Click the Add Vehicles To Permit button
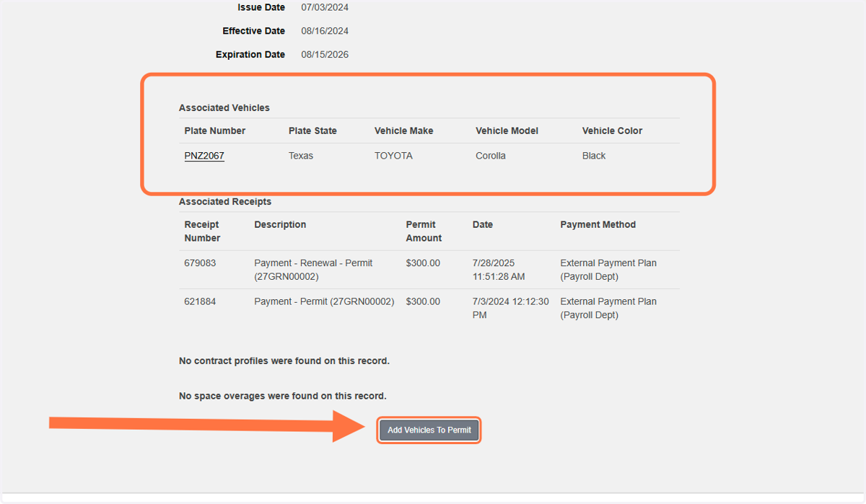 pyautogui.click(x=429, y=430)
